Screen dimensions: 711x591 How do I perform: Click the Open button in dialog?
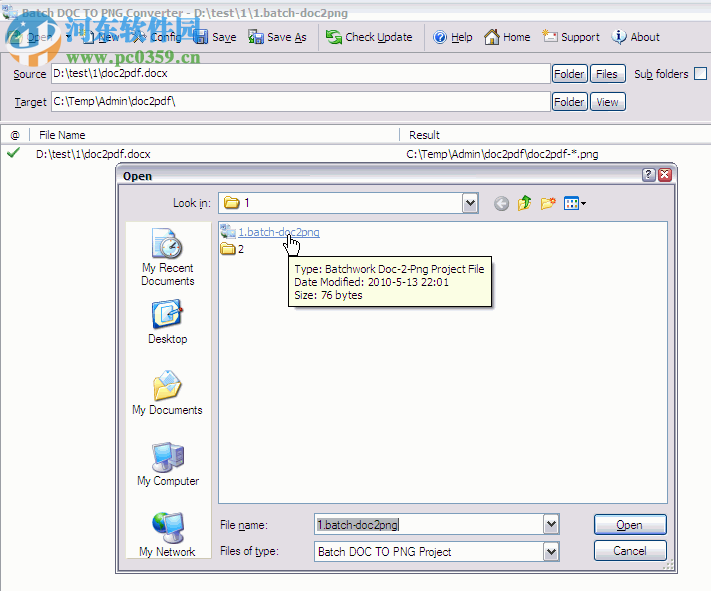pyautogui.click(x=630, y=525)
